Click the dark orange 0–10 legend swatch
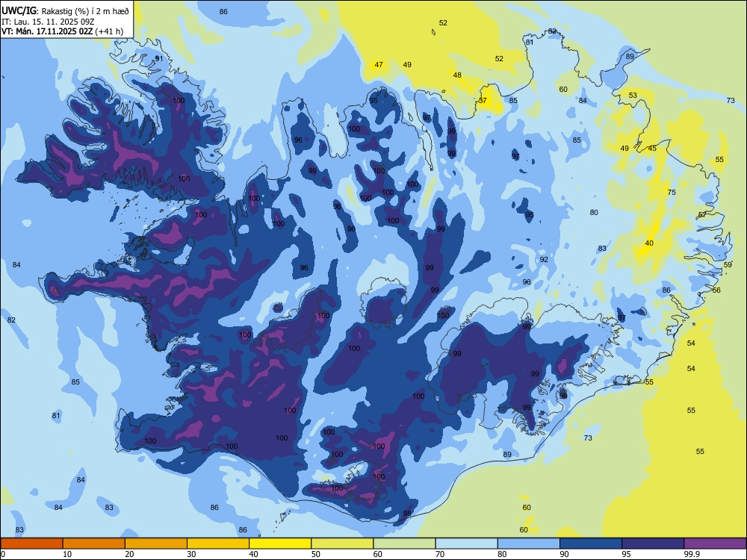Image resolution: width=747 pixels, height=560 pixels. tap(31, 544)
